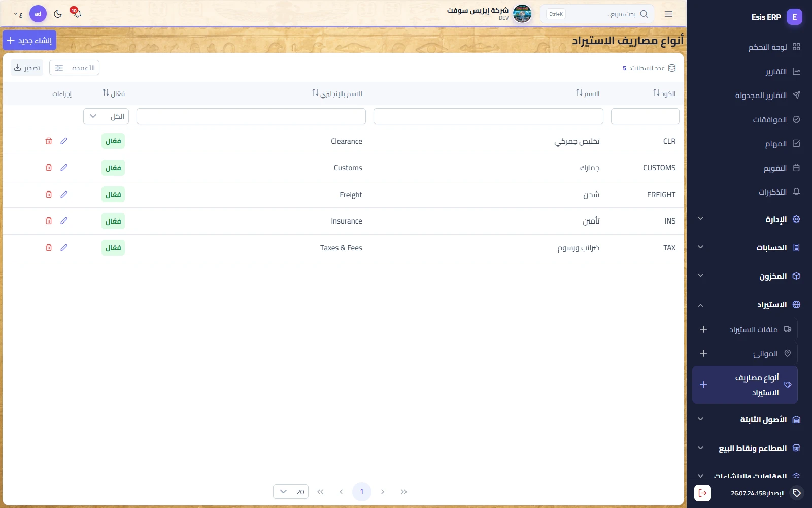Click the logout icon in sidebar footer

[x=702, y=493]
